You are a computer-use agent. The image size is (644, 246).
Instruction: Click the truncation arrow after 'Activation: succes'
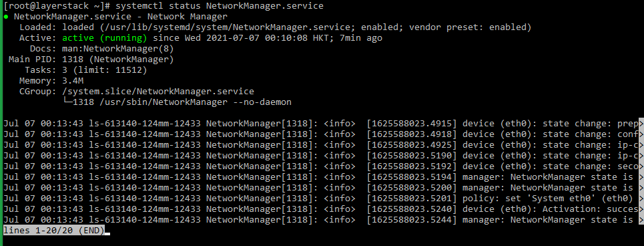coord(641,209)
